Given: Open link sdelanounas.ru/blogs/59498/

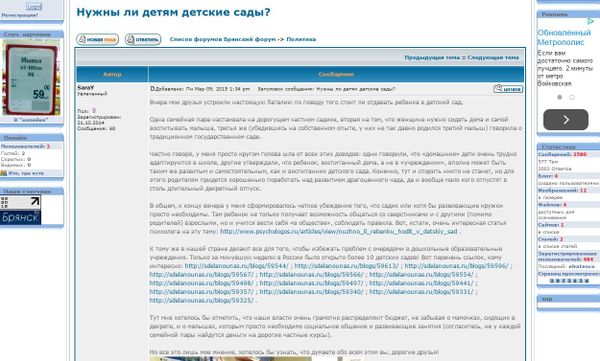Looking at the screenshot, I should (201, 283).
